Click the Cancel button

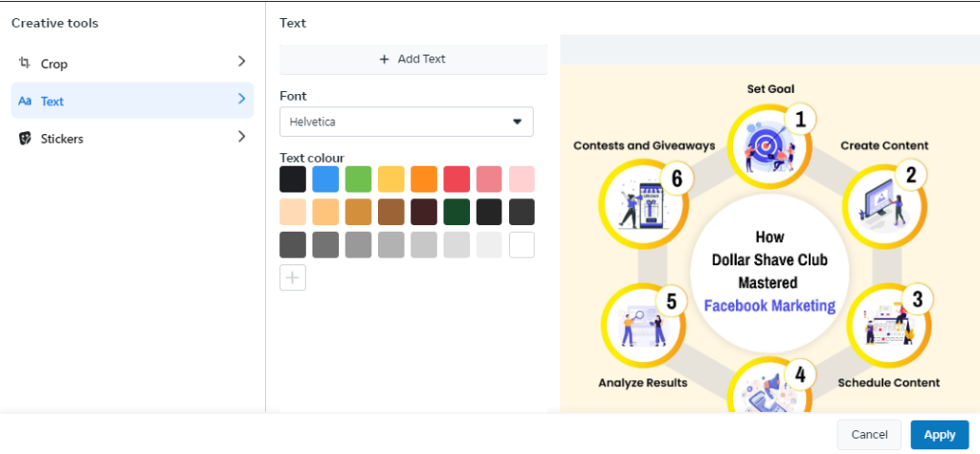(x=869, y=435)
